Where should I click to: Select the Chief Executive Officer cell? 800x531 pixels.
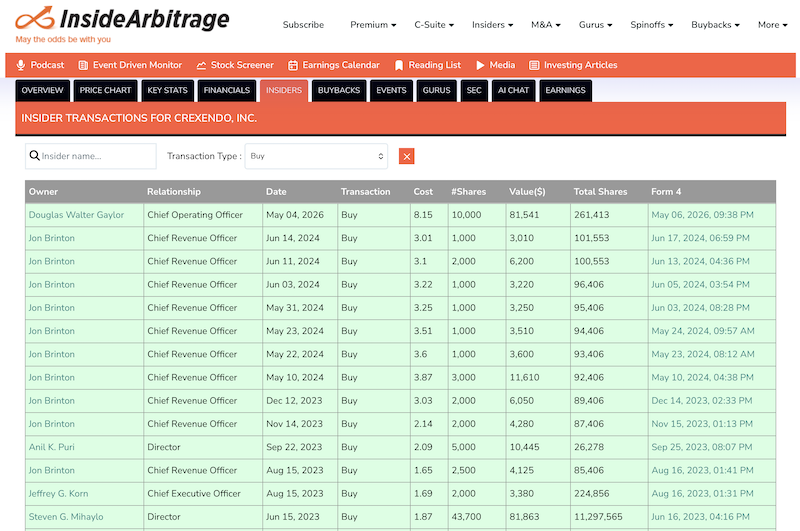pyautogui.click(x=203, y=493)
